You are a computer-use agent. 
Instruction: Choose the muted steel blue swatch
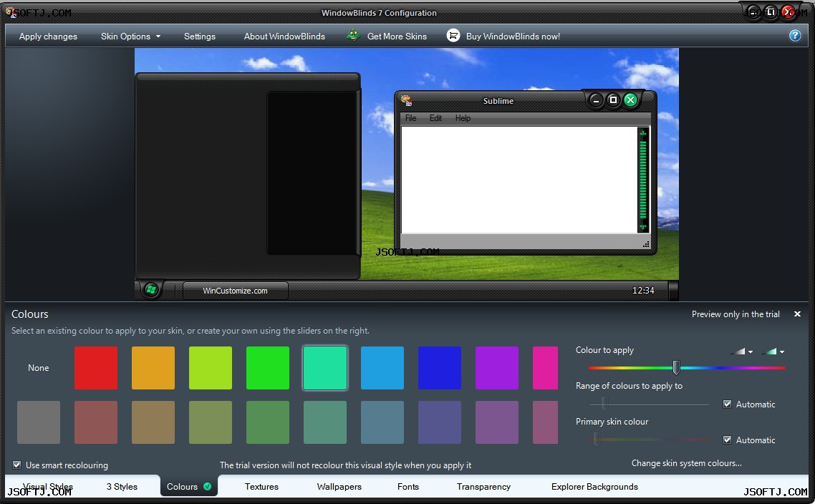pyautogui.click(x=382, y=422)
